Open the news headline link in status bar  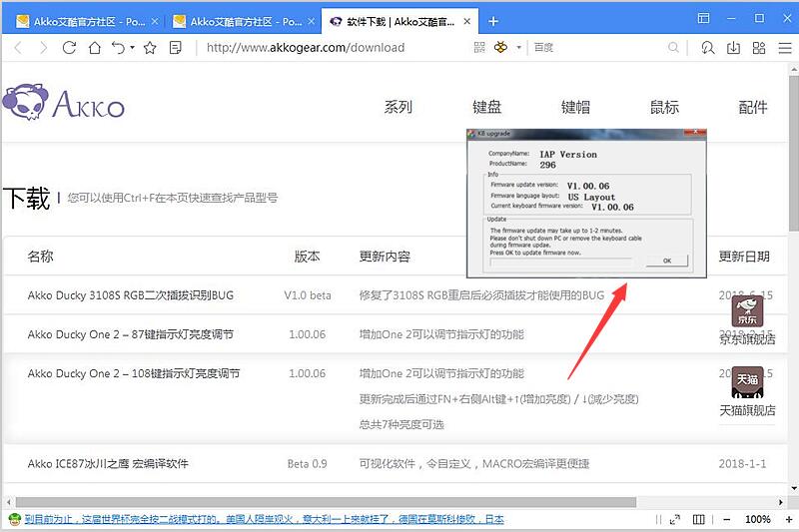coord(264,519)
